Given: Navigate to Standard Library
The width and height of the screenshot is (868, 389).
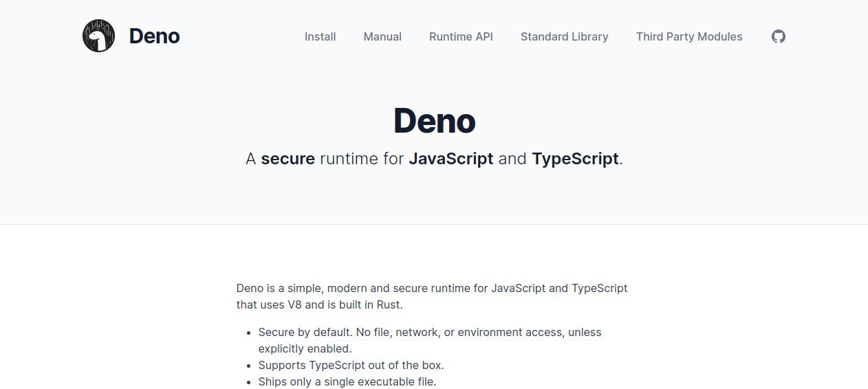Looking at the screenshot, I should (565, 36).
